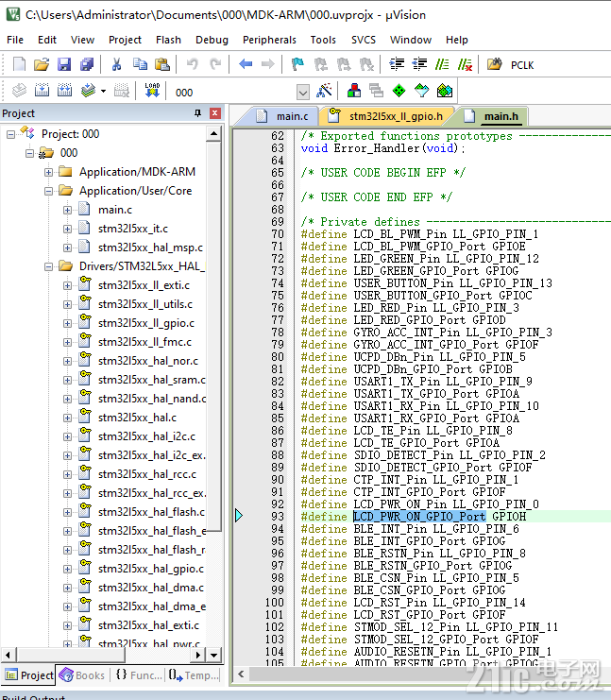This screenshot has width=611, height=700.
Task: Click the Rebuild all target files icon
Action: coord(64,91)
